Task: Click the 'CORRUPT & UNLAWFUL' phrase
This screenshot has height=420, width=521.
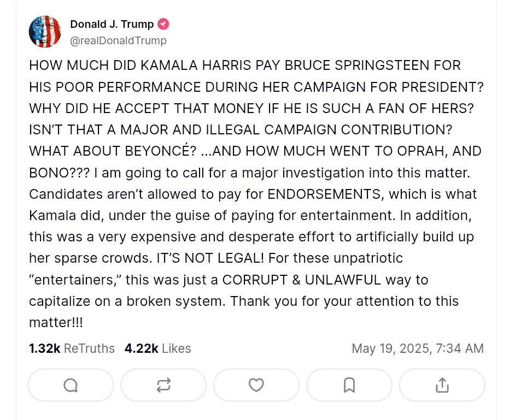Action: click(301, 280)
